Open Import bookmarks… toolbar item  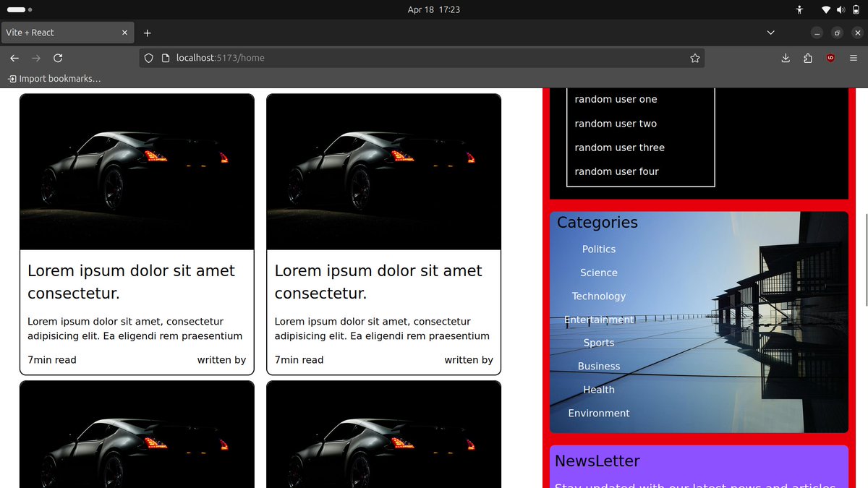[x=54, y=79]
